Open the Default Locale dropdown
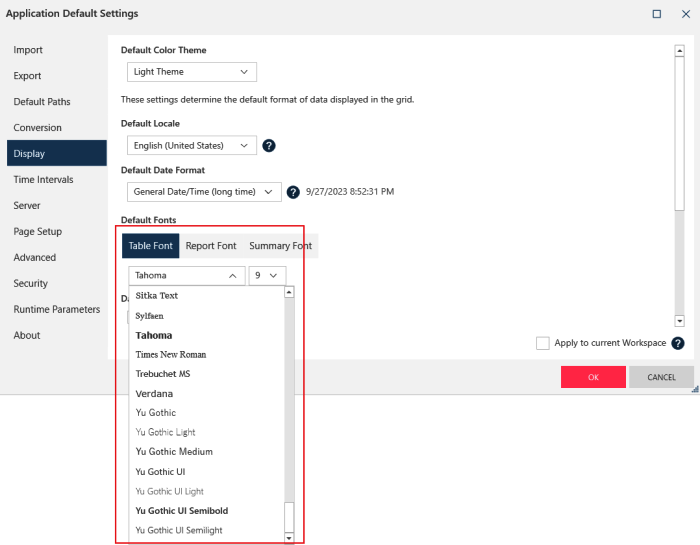This screenshot has height=545, width=700. coord(192,146)
